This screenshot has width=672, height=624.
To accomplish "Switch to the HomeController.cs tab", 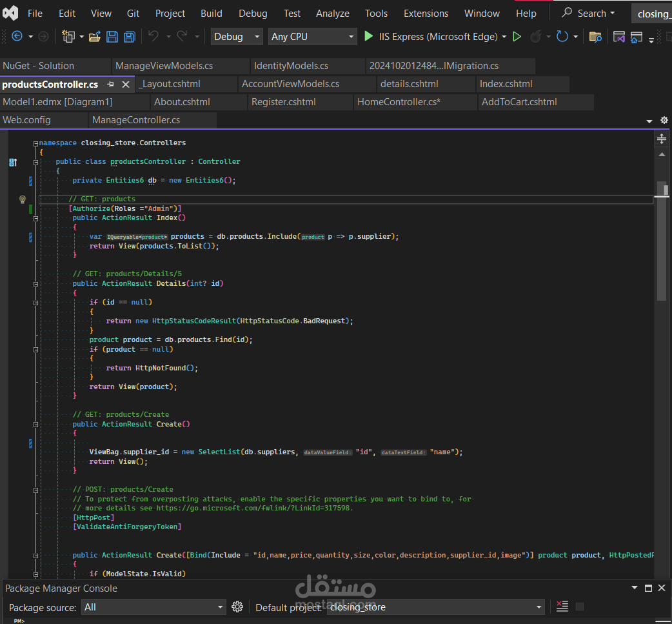I will coord(399,102).
